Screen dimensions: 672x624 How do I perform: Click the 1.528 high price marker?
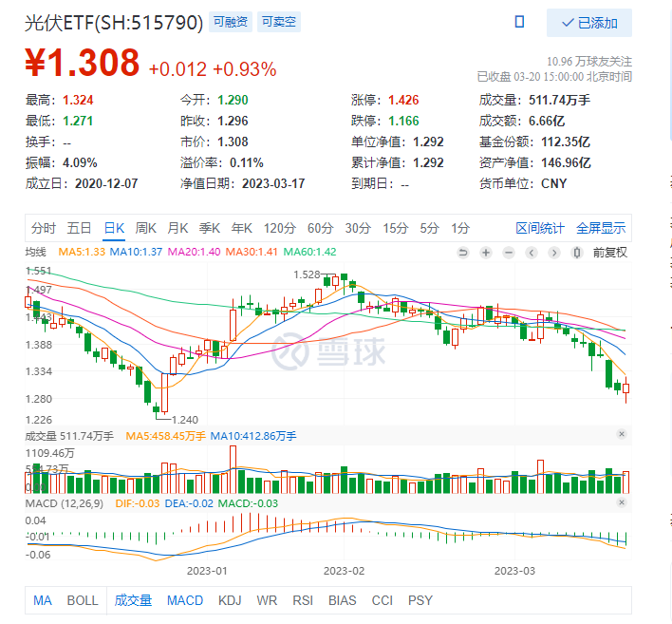point(307,274)
